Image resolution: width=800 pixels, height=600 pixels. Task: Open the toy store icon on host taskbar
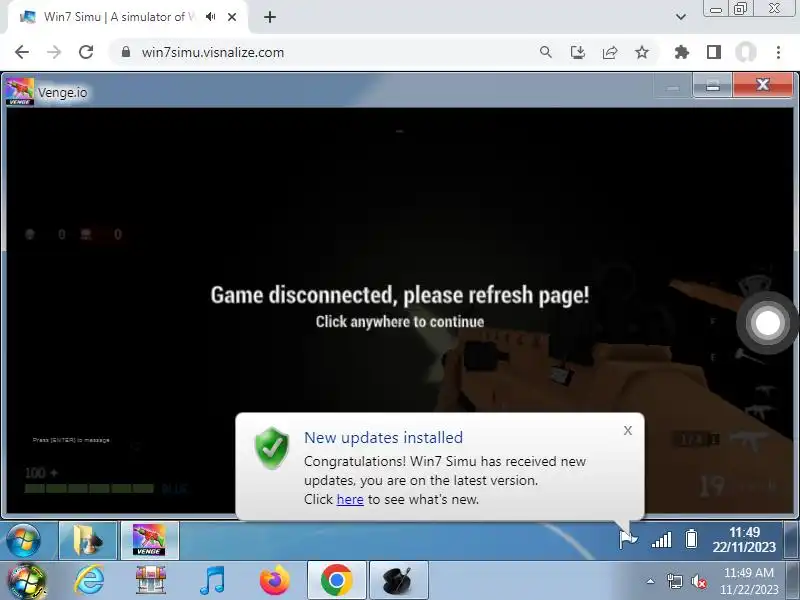point(151,580)
